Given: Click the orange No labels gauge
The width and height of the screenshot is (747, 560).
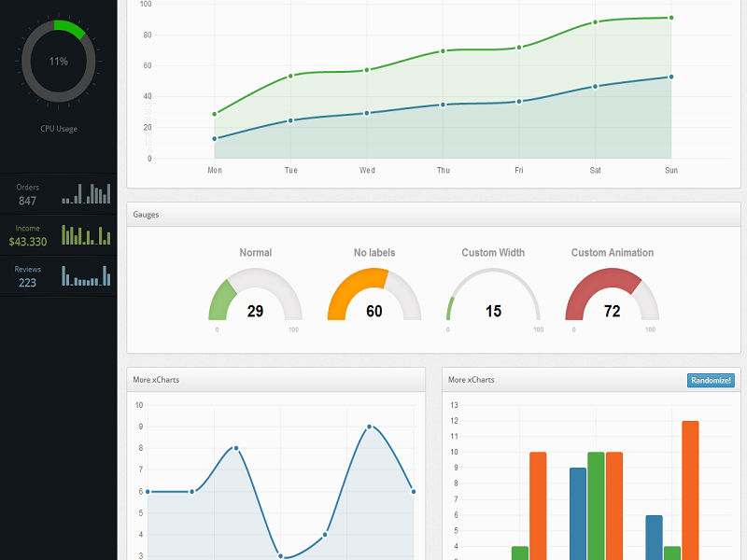Looking at the screenshot, I should [373, 297].
